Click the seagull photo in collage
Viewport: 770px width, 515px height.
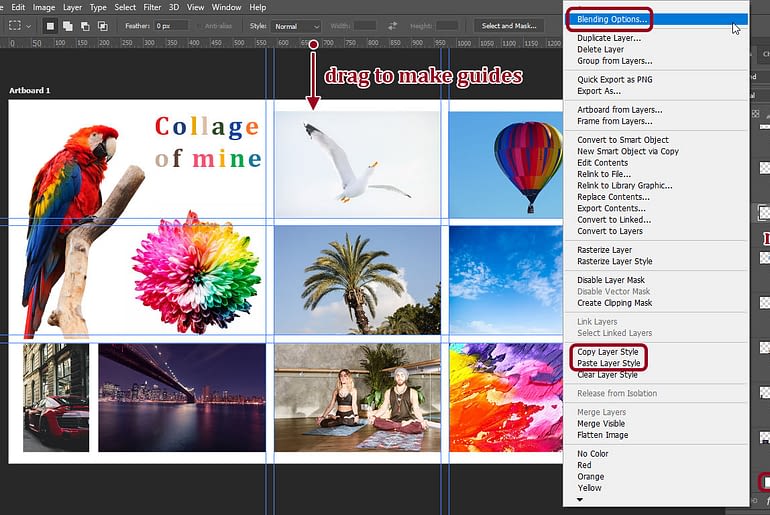pos(357,164)
